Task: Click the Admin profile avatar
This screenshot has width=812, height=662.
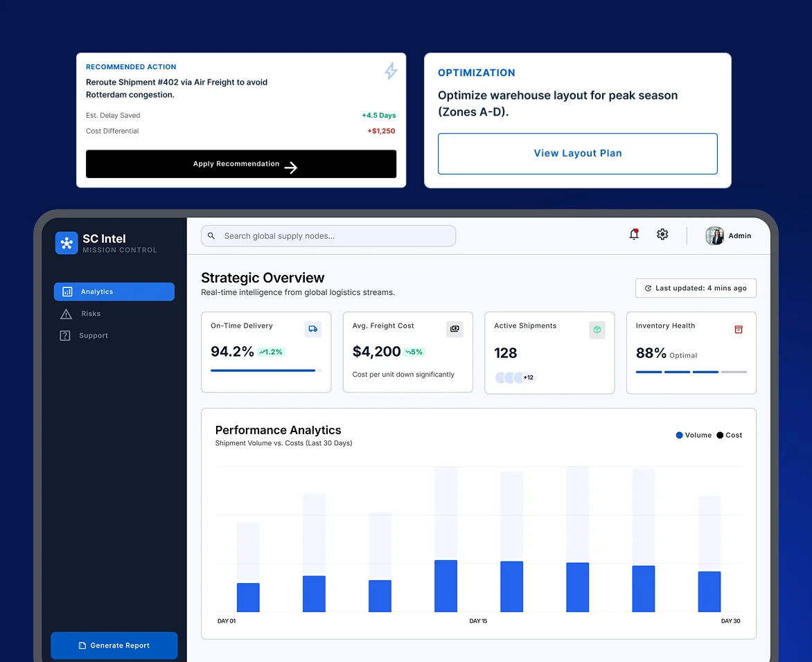Action: [714, 235]
